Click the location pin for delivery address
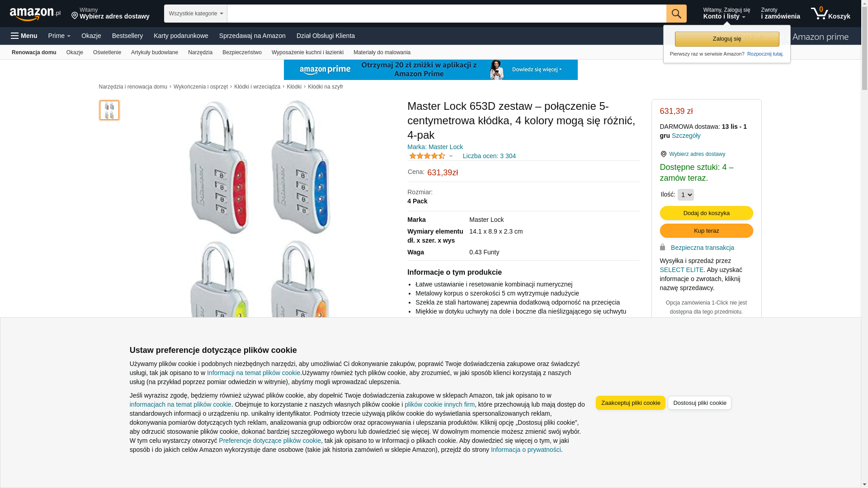 pyautogui.click(x=75, y=16)
